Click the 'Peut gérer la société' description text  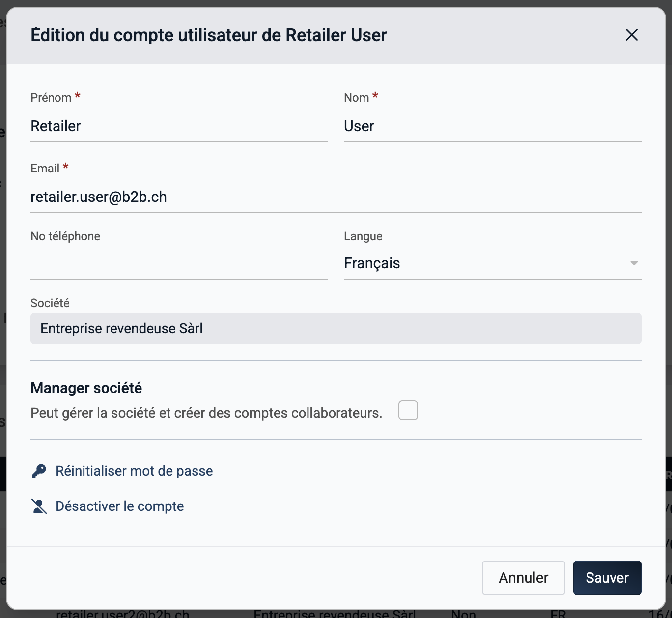point(206,413)
